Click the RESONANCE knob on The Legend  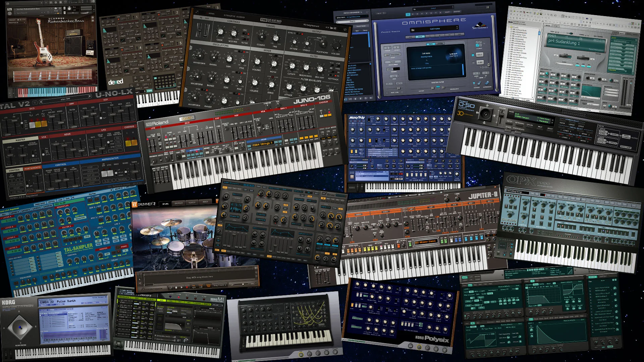tap(306, 67)
